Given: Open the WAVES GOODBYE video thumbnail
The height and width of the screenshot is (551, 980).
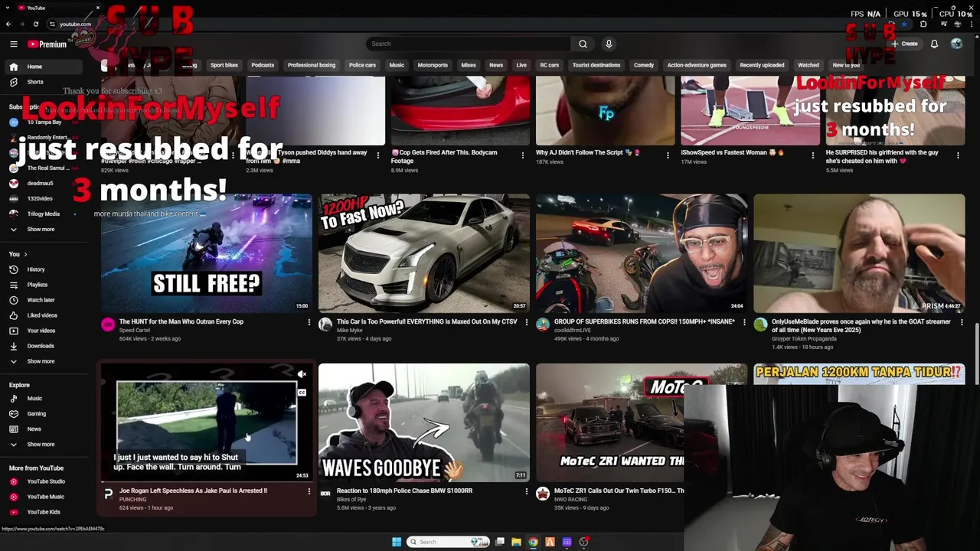Looking at the screenshot, I should click(x=424, y=422).
